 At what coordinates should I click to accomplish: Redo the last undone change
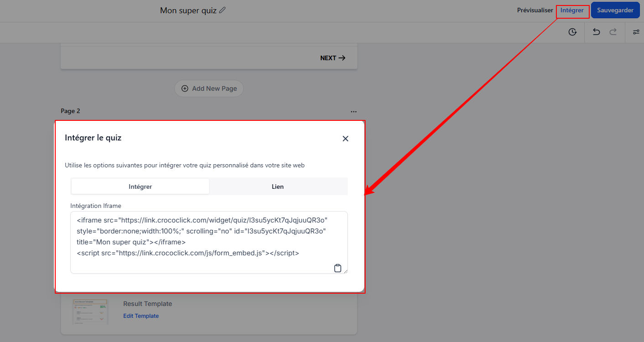pyautogui.click(x=613, y=32)
